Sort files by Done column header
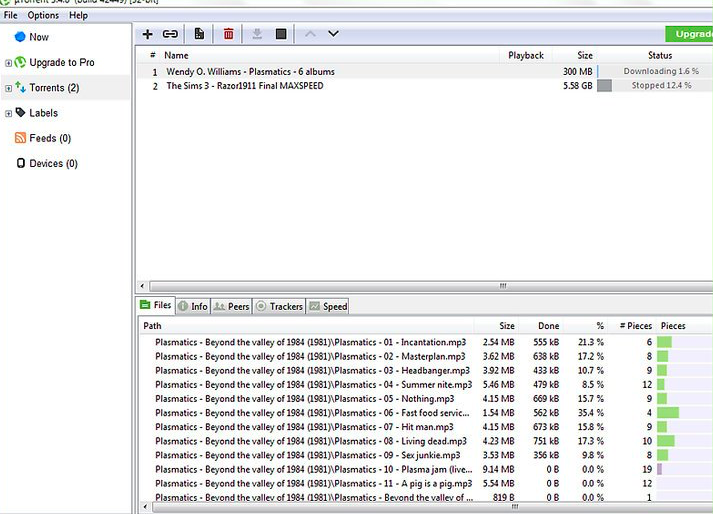 548,326
